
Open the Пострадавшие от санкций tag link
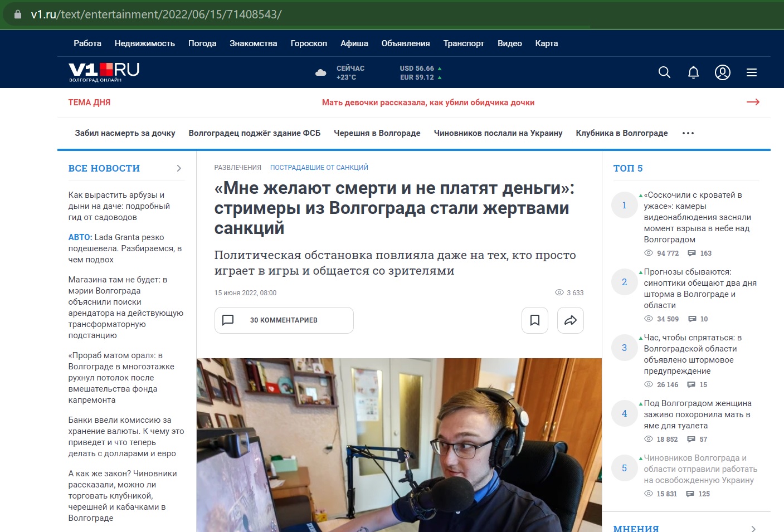point(319,168)
